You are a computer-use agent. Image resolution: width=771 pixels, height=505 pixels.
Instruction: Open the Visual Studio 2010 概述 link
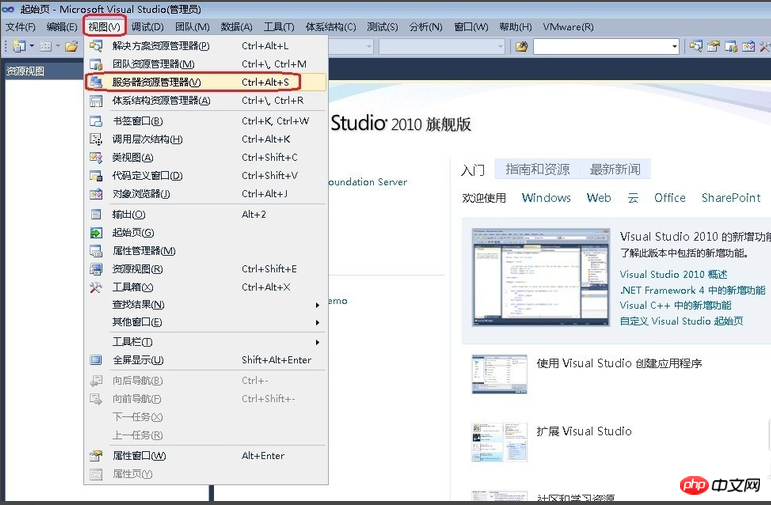673,274
